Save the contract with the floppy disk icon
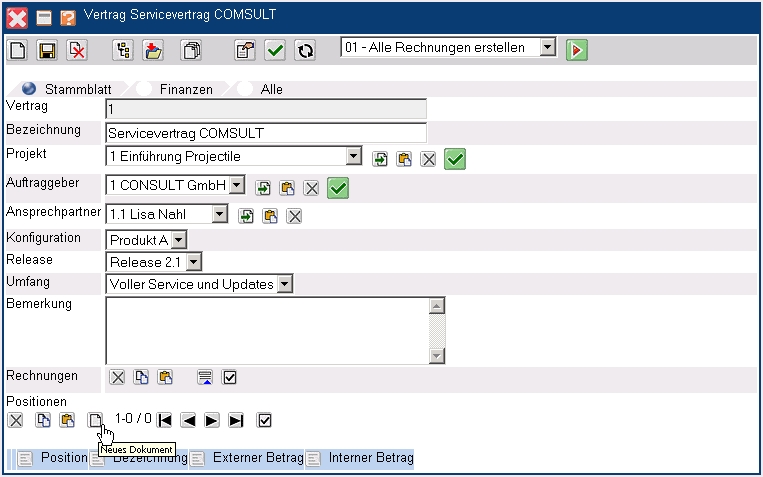The width and height of the screenshot is (763, 477). click(x=47, y=50)
